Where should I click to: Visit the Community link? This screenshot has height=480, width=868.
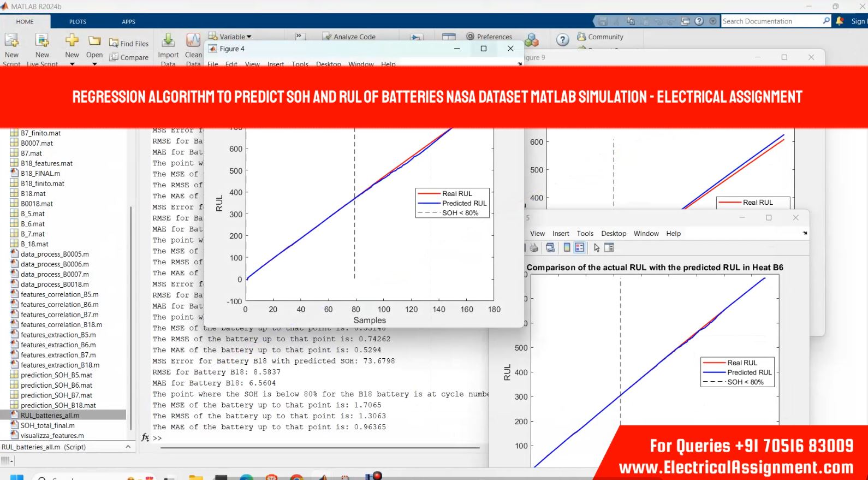(600, 37)
